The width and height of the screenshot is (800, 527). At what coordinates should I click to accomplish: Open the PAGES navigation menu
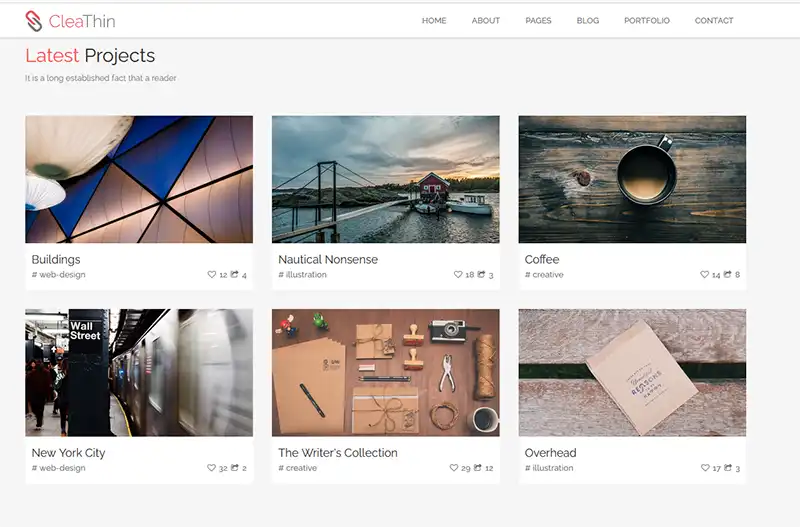coord(538,21)
